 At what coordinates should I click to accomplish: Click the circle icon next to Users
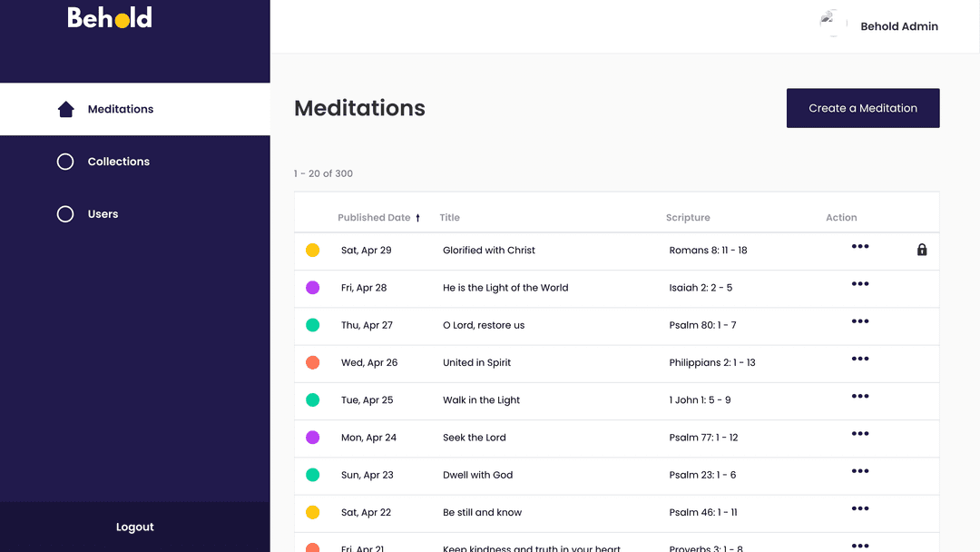tap(65, 214)
